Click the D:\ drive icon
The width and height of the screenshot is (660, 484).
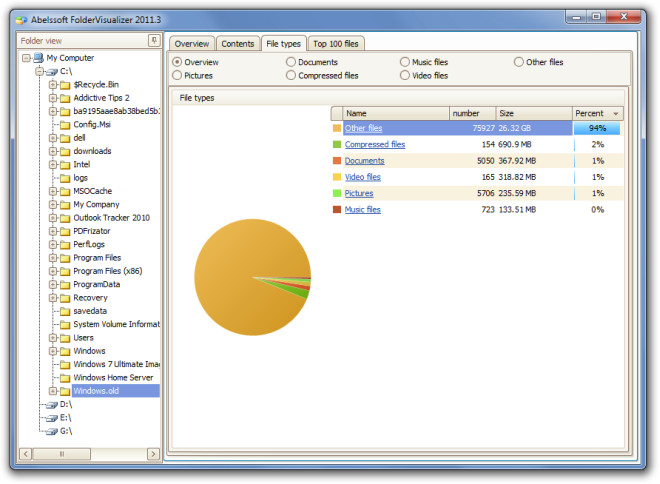(52, 405)
